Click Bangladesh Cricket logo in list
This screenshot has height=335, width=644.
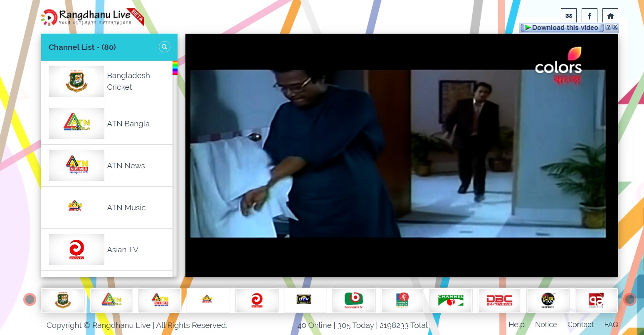point(76,81)
